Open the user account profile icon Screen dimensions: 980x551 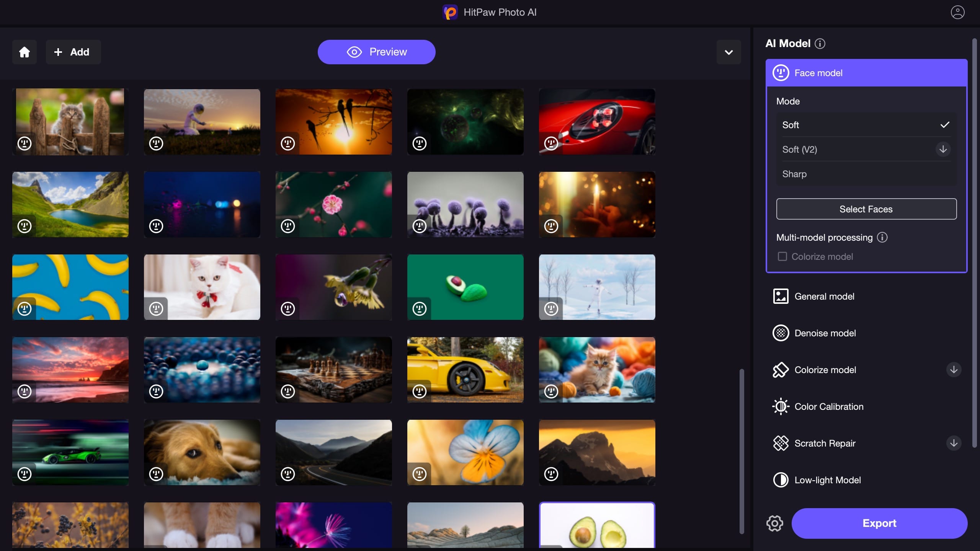pos(957,12)
